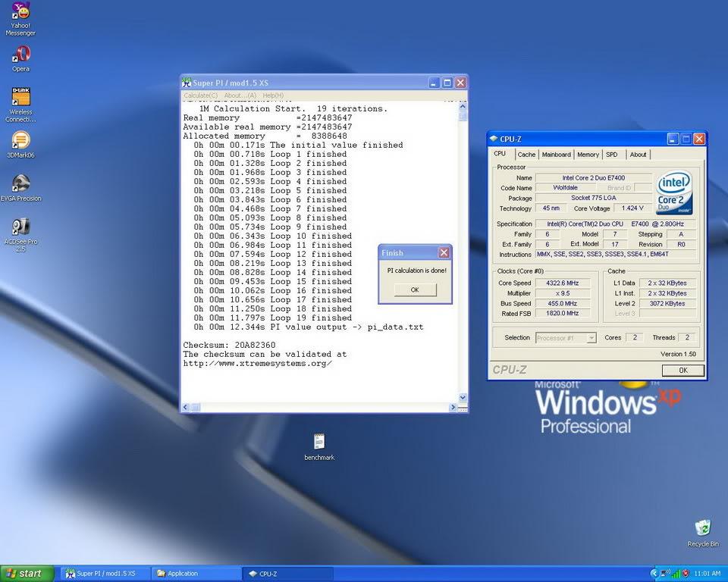
Task: Select the CPU tab in CPU-Z
Action: tap(500, 154)
